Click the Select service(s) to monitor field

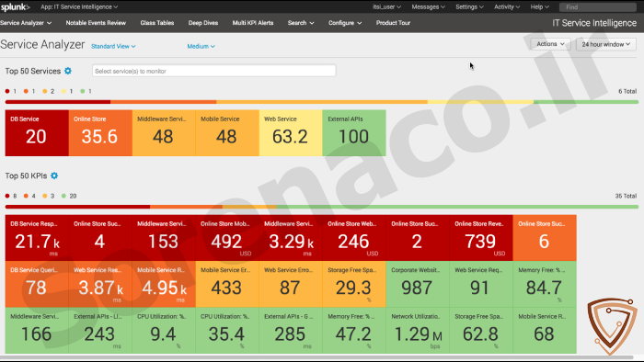[214, 71]
